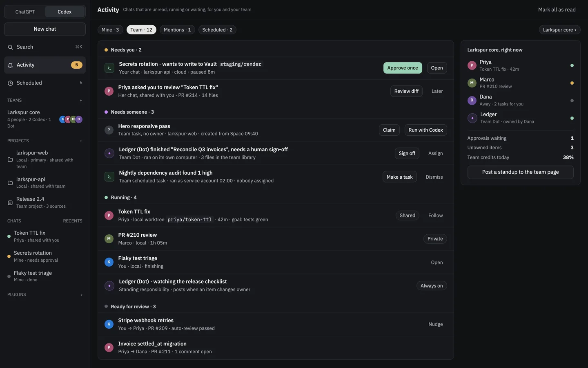Post a standup to the team page
The height and width of the screenshot is (368, 588).
pyautogui.click(x=521, y=172)
